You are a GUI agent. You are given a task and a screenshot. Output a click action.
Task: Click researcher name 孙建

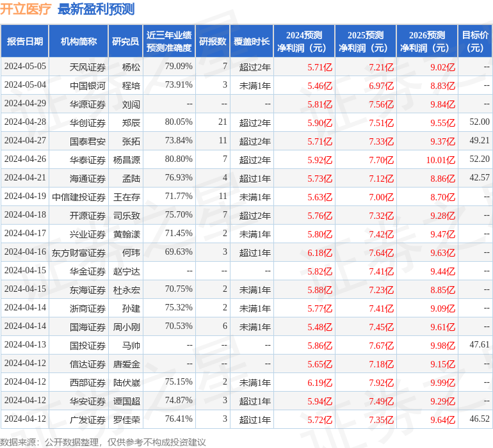pyautogui.click(x=131, y=308)
